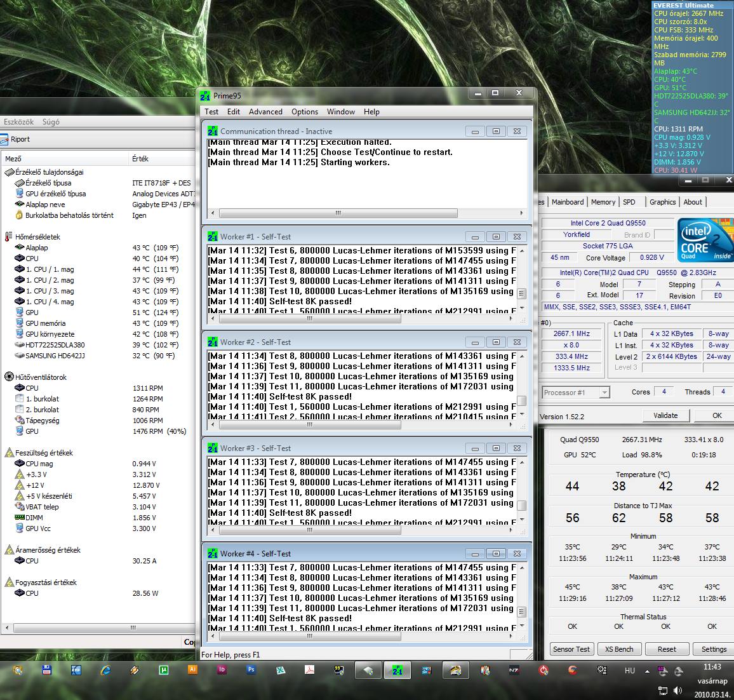Click Worker #3 Self-Test window icon
This screenshot has height=700, width=734.
(x=213, y=448)
